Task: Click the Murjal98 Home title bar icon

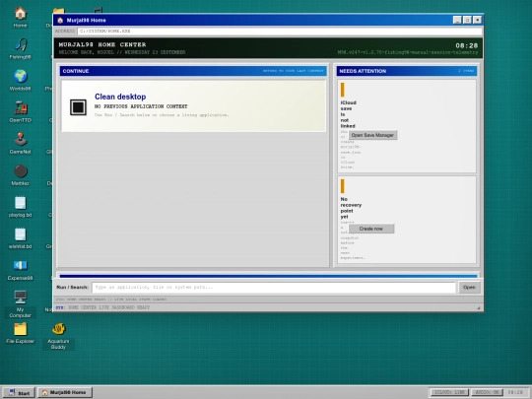Action: click(60, 21)
